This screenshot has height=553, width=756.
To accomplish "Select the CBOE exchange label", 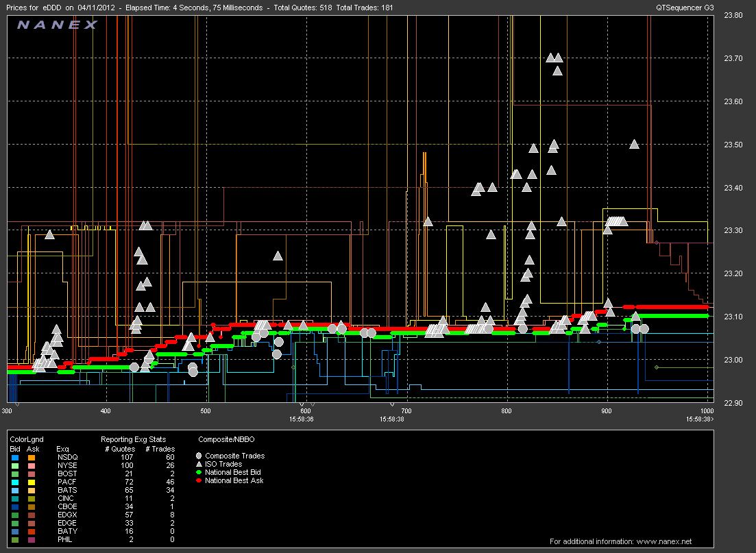I will pos(67,506).
